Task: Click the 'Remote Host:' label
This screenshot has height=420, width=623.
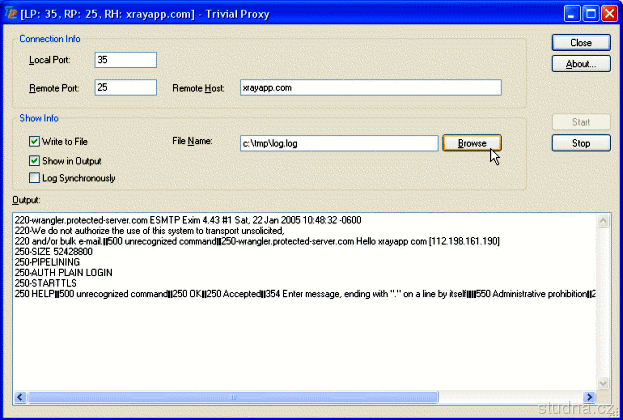Action: point(198,88)
